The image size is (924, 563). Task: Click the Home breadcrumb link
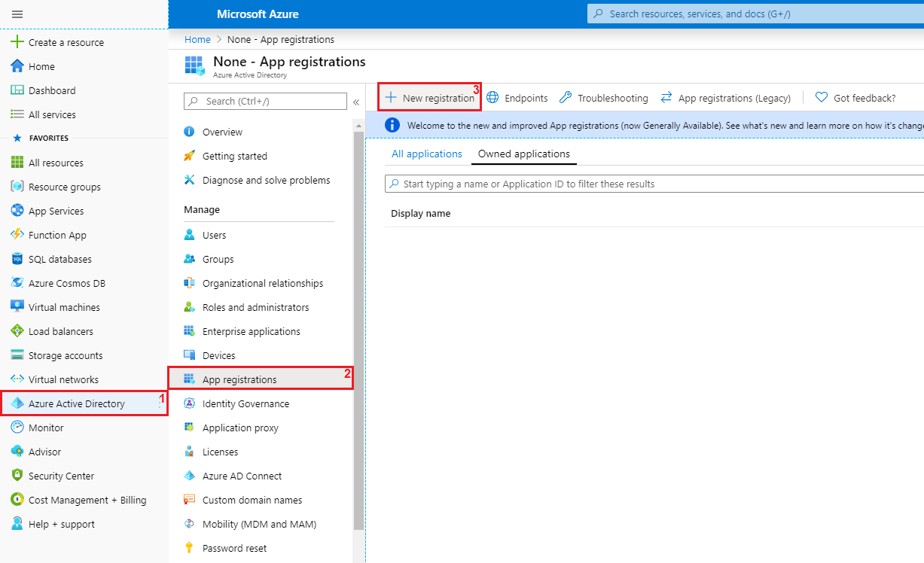point(197,39)
